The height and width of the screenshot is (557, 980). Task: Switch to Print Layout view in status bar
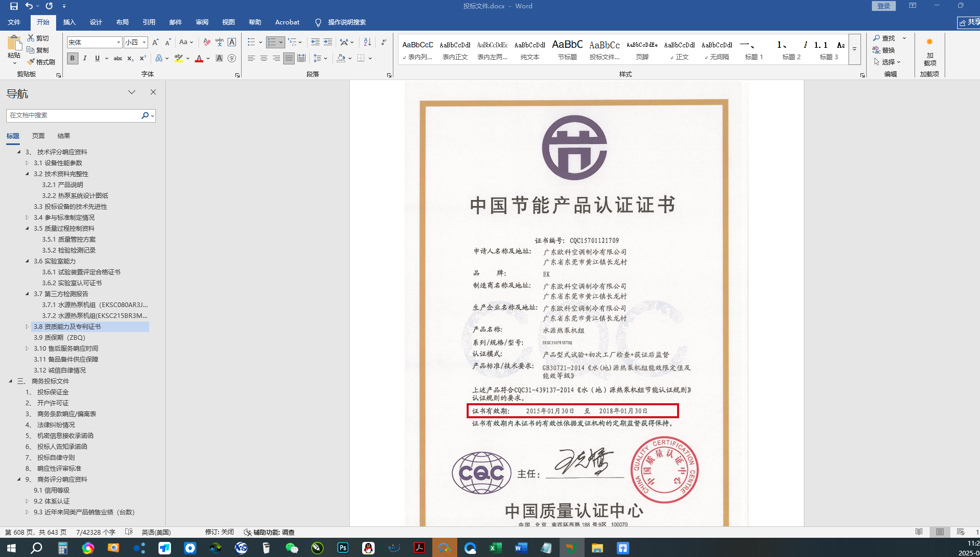pyautogui.click(x=940, y=532)
